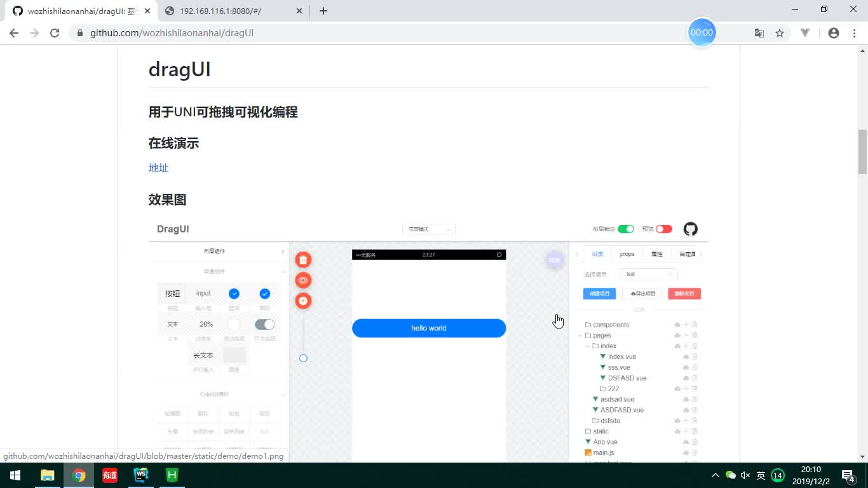Switch to the 属性 tab

(656, 254)
